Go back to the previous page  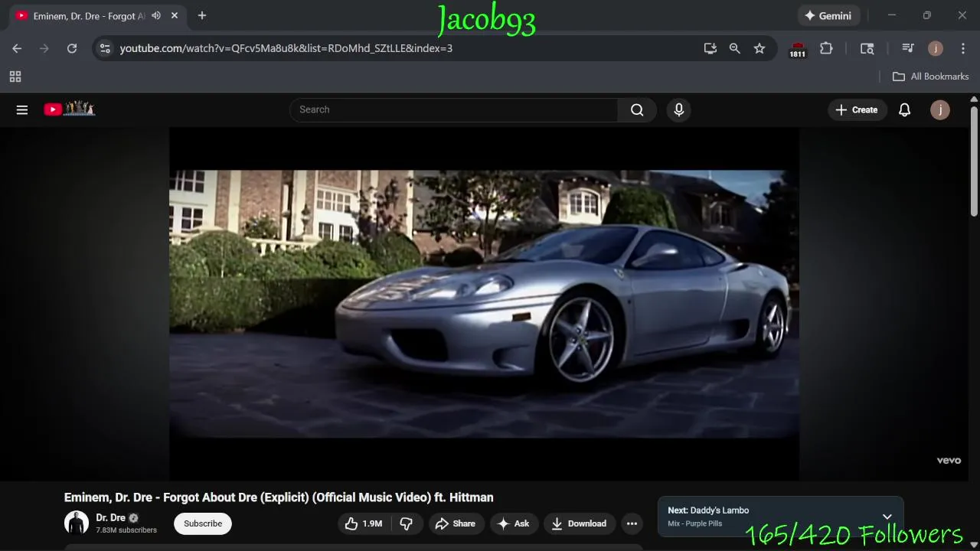tap(17, 48)
